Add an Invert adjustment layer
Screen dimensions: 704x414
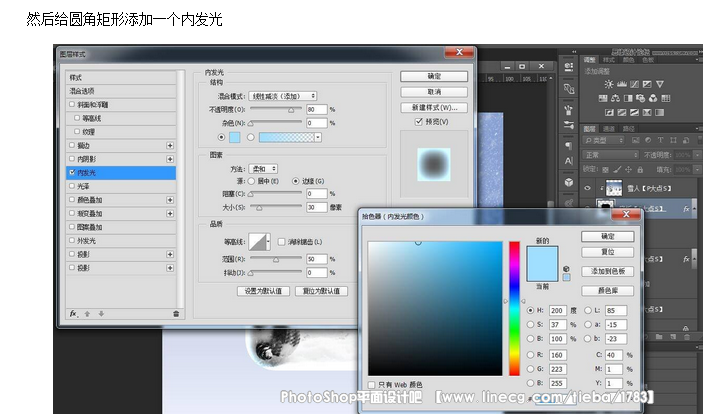[x=609, y=112]
